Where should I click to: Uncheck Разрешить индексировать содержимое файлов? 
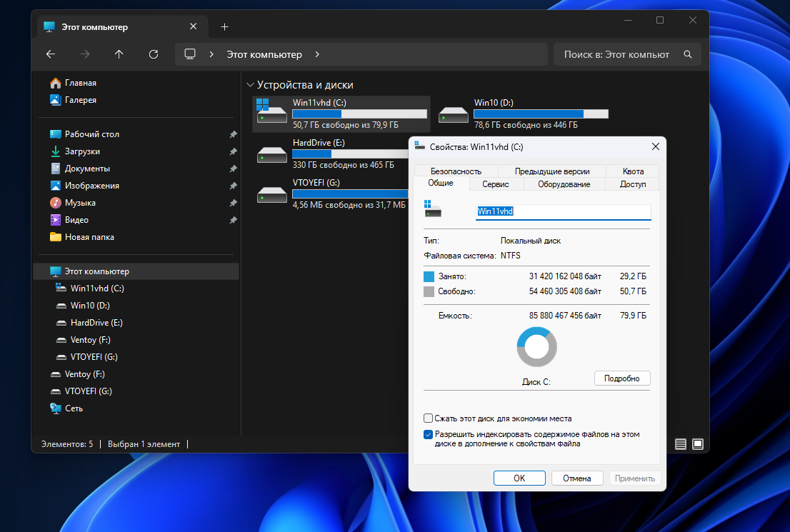429,434
